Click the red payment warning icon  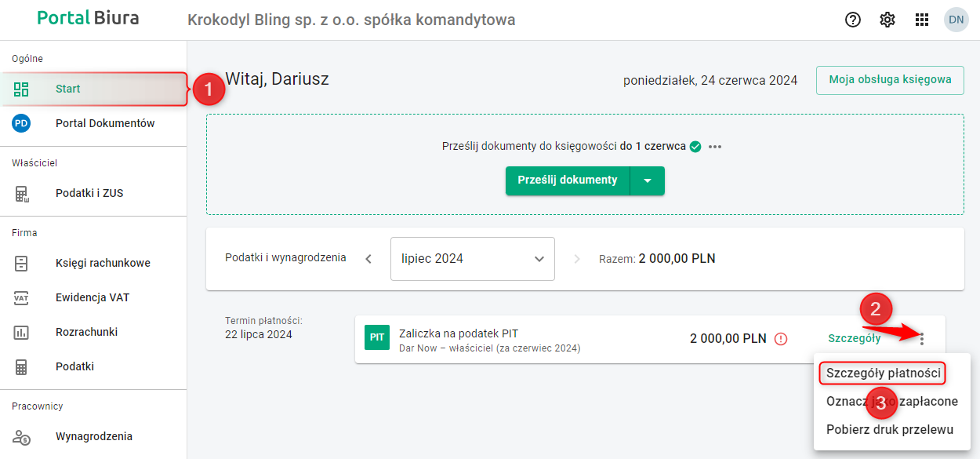(x=781, y=339)
